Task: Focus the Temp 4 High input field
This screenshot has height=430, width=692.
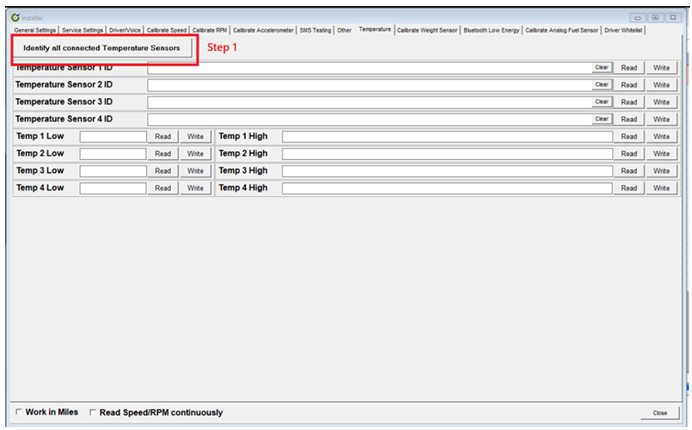Action: [x=446, y=188]
